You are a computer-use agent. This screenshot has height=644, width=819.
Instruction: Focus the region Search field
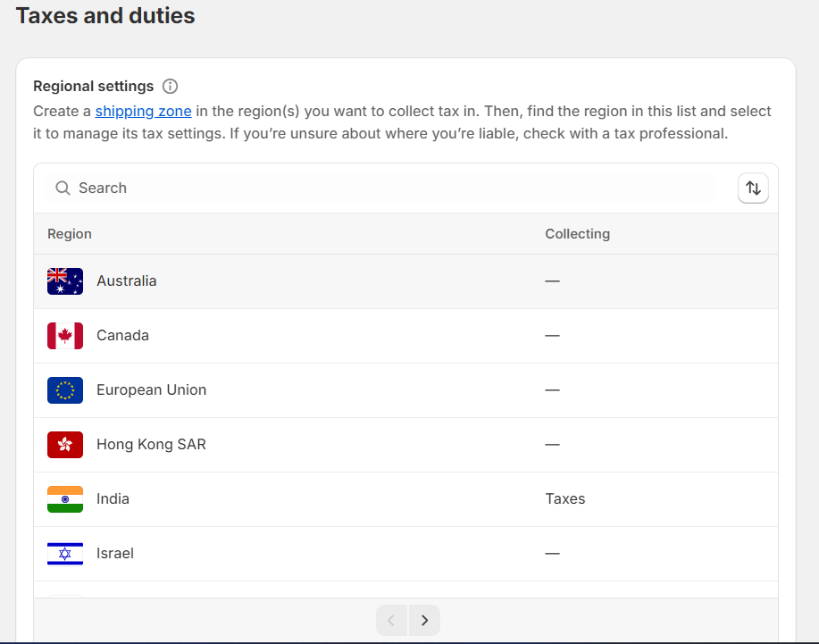(384, 188)
